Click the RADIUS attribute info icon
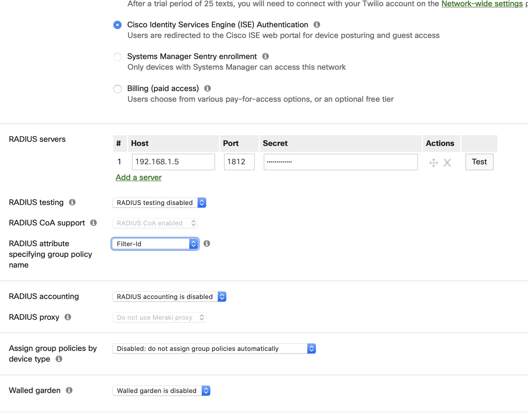 [x=207, y=244]
